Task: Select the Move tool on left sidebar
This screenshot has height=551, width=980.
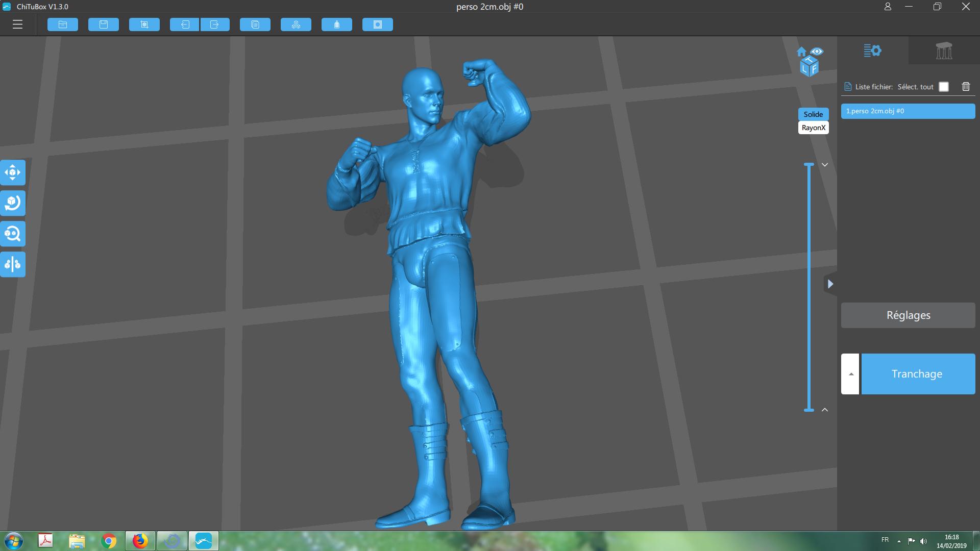Action: 13,172
